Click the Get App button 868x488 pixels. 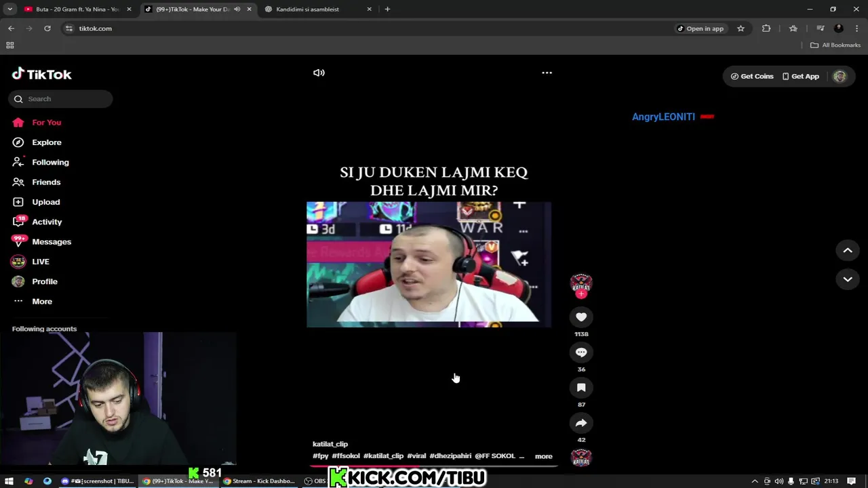click(x=801, y=77)
